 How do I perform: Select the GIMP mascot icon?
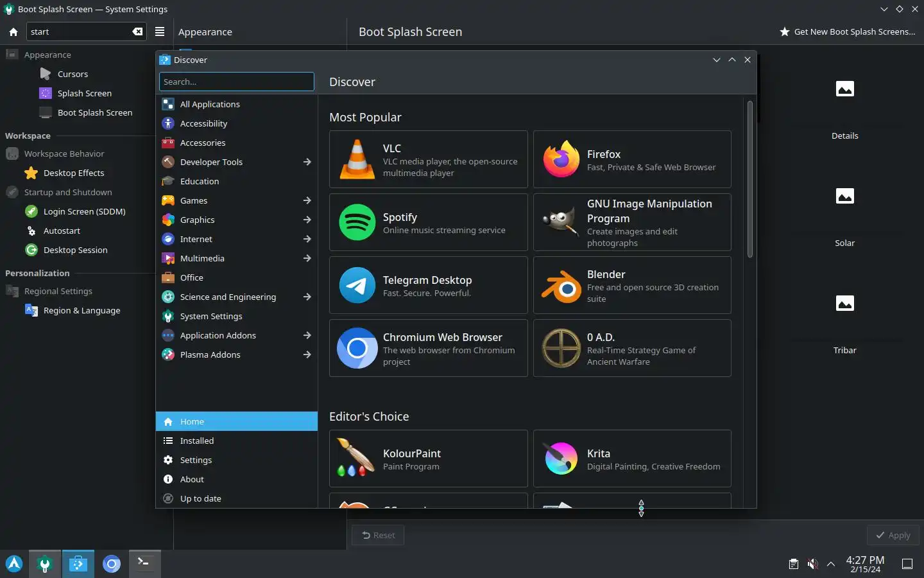click(561, 222)
